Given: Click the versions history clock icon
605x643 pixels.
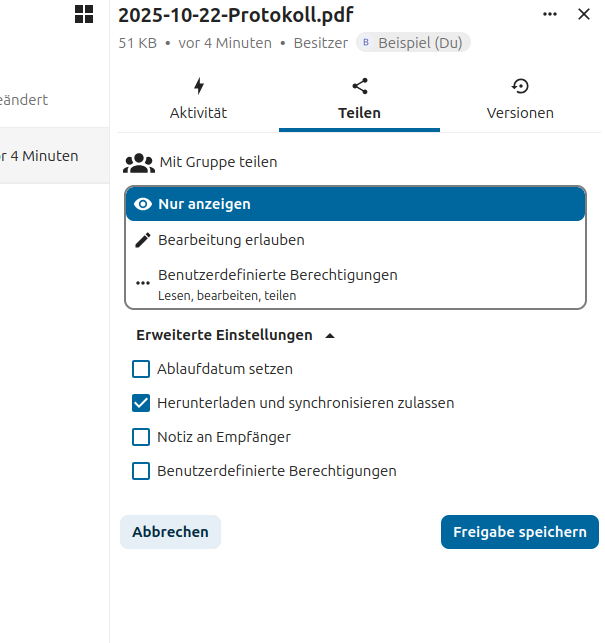Looking at the screenshot, I should (x=520, y=86).
